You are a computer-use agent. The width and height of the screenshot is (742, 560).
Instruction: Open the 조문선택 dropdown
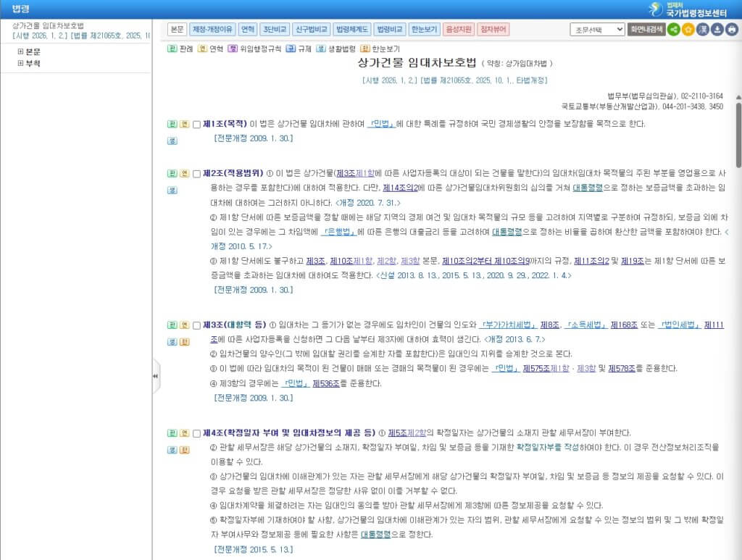coord(596,30)
